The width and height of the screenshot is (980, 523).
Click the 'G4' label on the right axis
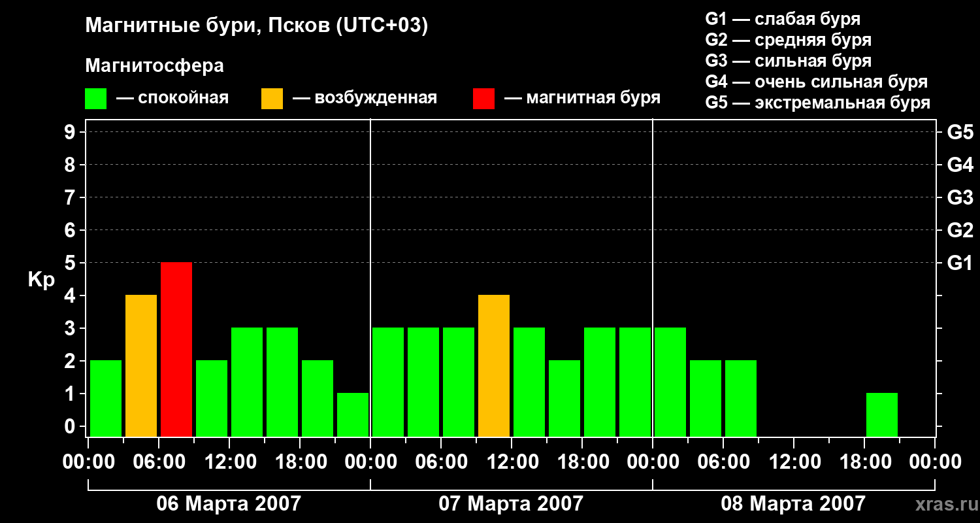(x=960, y=165)
